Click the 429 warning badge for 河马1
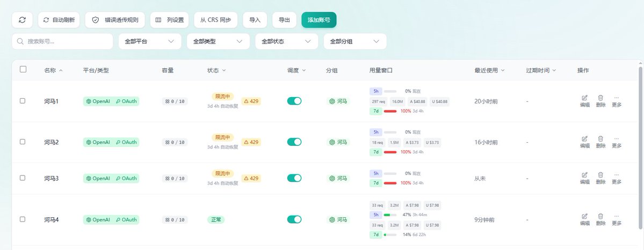The height and width of the screenshot is (250, 644). (251, 101)
